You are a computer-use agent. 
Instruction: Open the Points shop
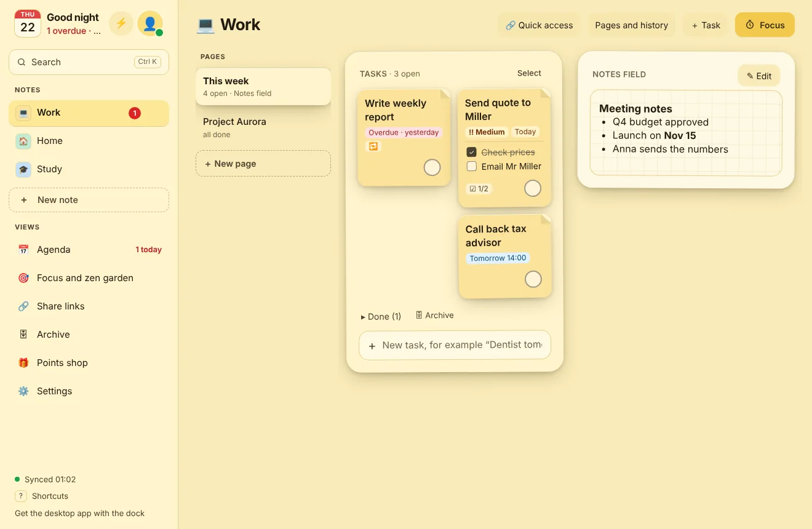89,363
